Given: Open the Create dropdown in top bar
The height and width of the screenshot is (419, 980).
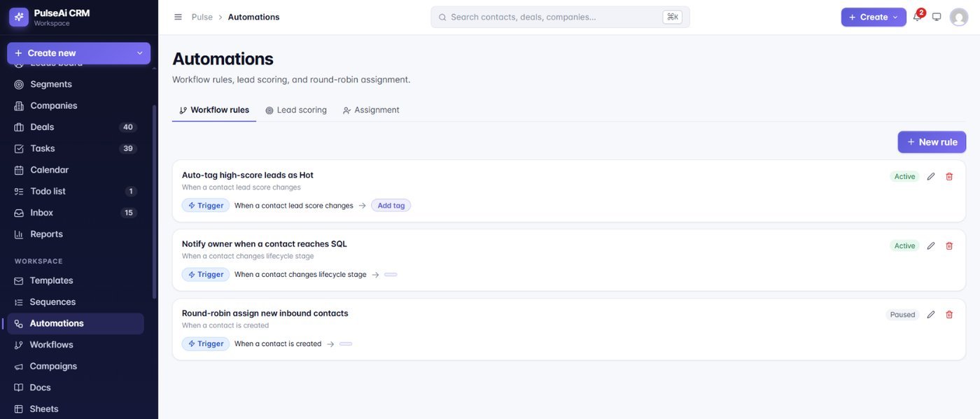Looking at the screenshot, I should [874, 17].
